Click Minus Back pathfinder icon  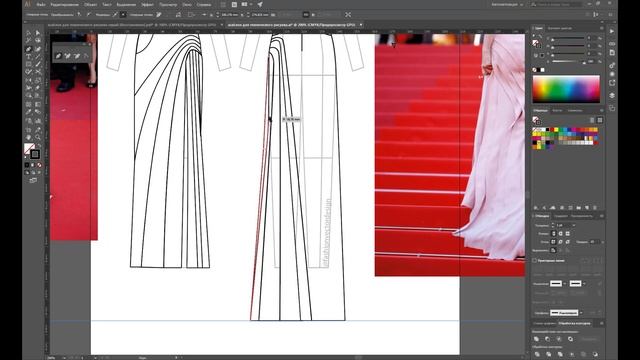pos(595,354)
